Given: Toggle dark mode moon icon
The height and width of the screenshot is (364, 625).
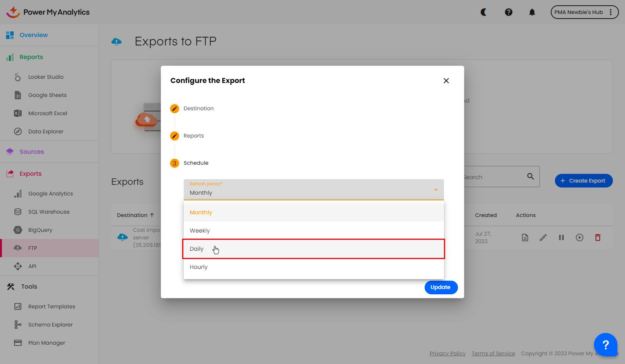Looking at the screenshot, I should click(484, 12).
